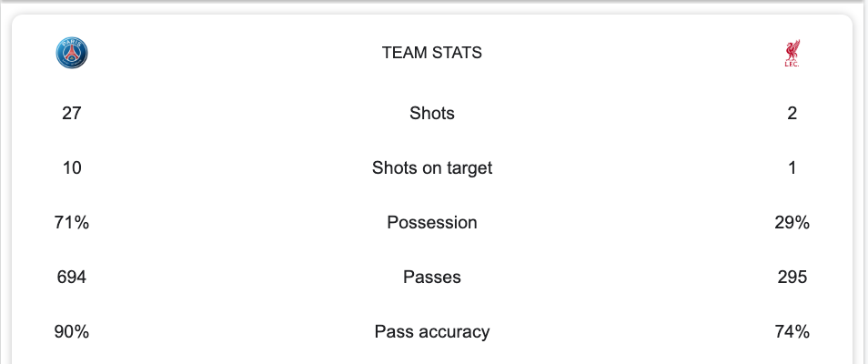The width and height of the screenshot is (868, 364).
Task: Click the Paris Saint-Germain club crest
Action: pyautogui.click(x=71, y=53)
